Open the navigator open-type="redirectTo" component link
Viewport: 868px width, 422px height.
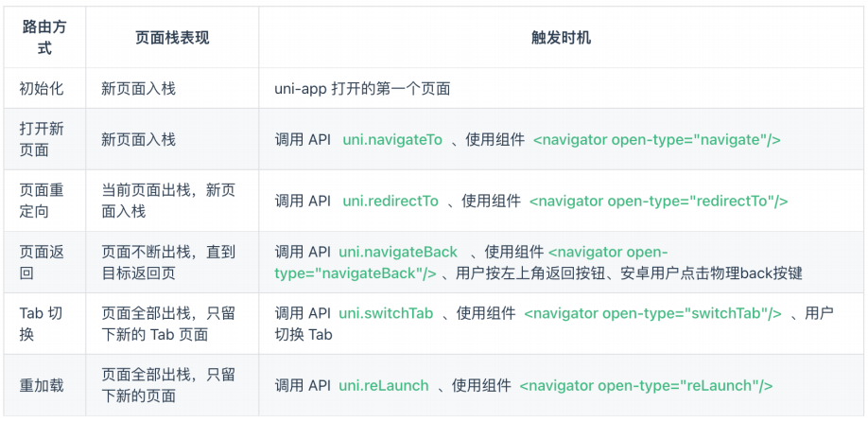tap(658, 201)
